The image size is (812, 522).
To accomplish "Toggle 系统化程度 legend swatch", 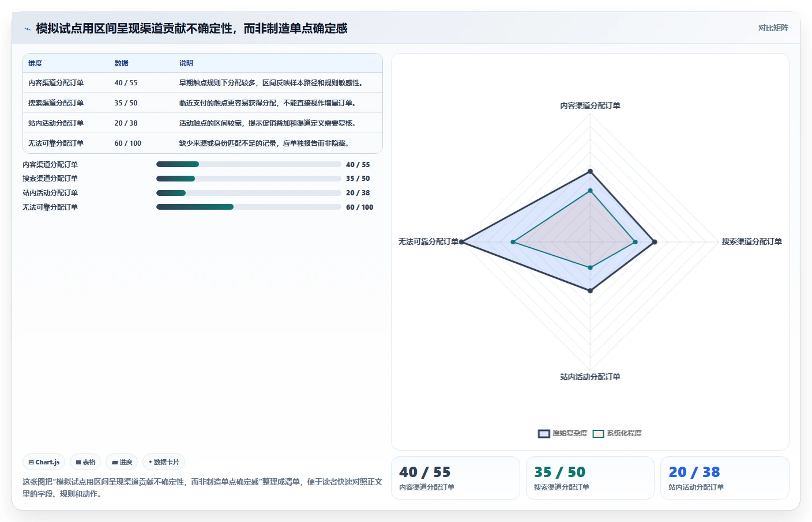I will click(x=598, y=433).
